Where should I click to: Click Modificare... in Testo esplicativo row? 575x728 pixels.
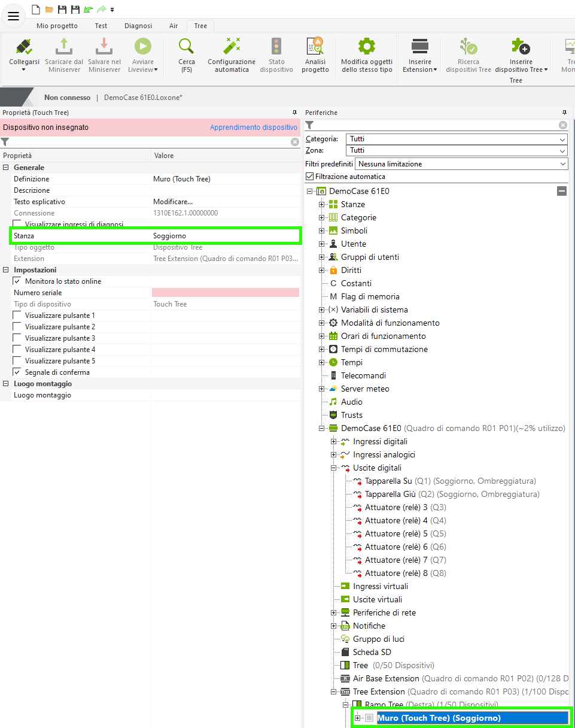pos(173,202)
